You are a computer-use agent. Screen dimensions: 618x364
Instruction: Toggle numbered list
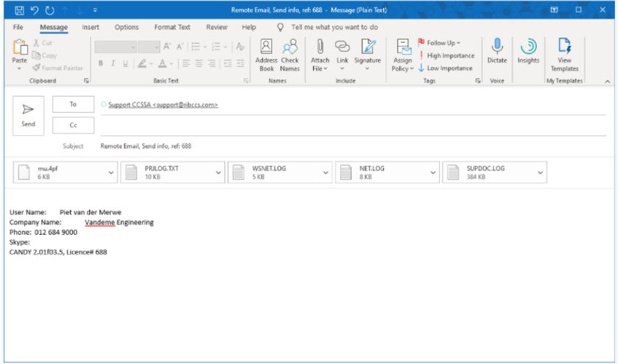click(x=216, y=47)
